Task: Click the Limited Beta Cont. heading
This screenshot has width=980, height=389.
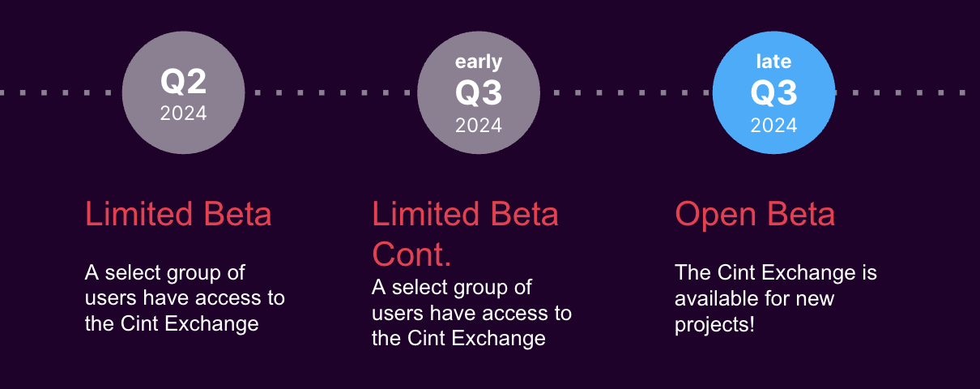Action: (x=465, y=235)
